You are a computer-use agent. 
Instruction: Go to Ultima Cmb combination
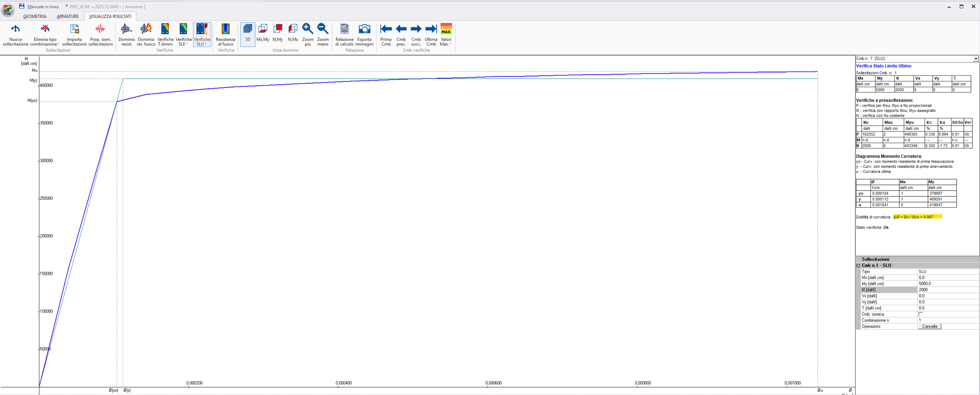pyautogui.click(x=431, y=29)
